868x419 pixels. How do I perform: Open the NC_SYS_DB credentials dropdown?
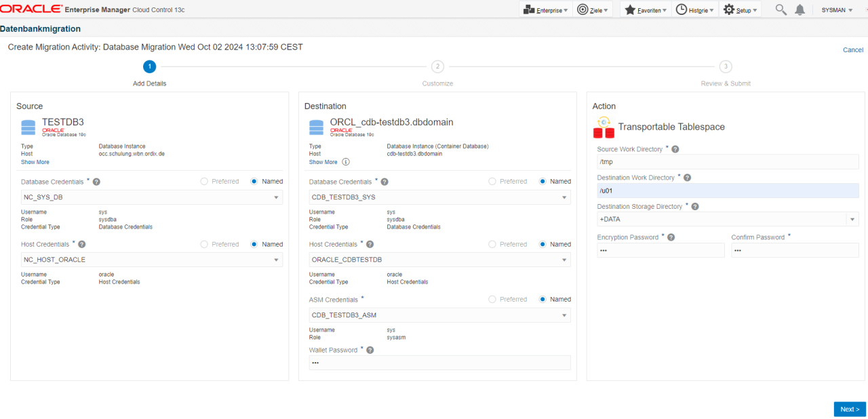coord(152,197)
